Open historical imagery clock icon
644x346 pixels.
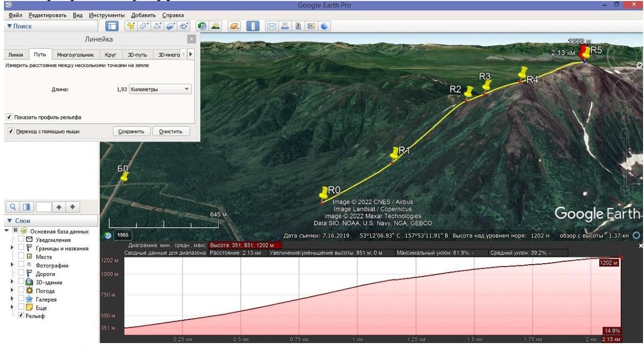(201, 27)
